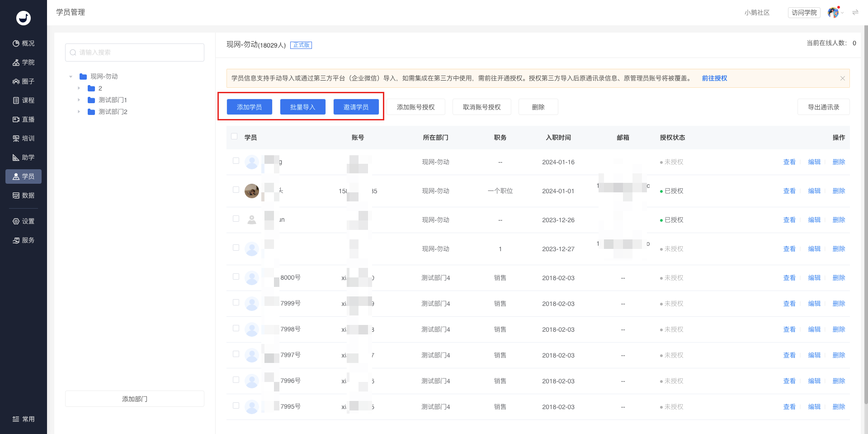Click 编辑 for the 7995号 row
868x434 pixels.
(814, 407)
